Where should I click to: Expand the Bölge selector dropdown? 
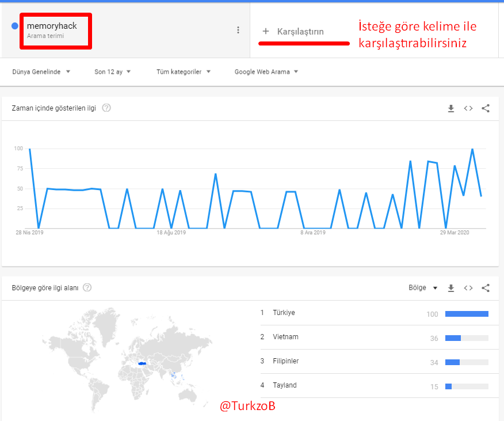coord(423,288)
